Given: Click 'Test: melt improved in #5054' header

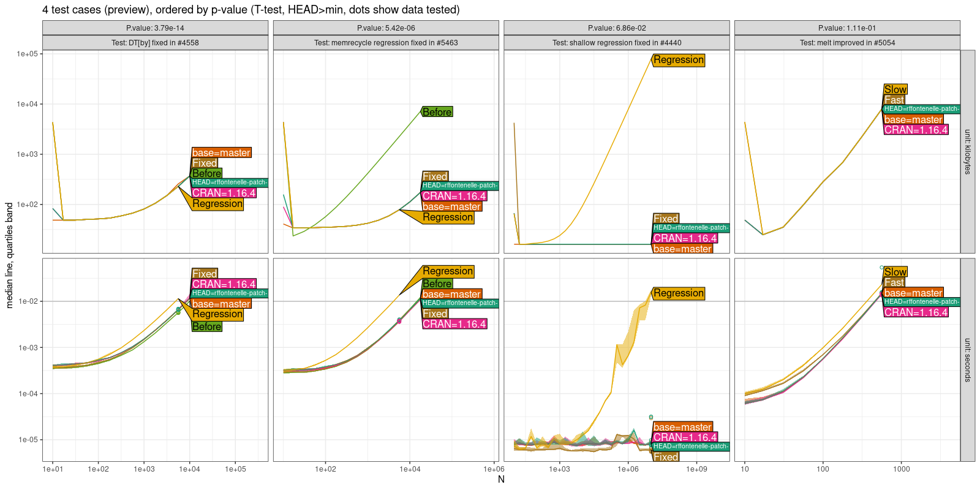Looking at the screenshot, I should [847, 43].
